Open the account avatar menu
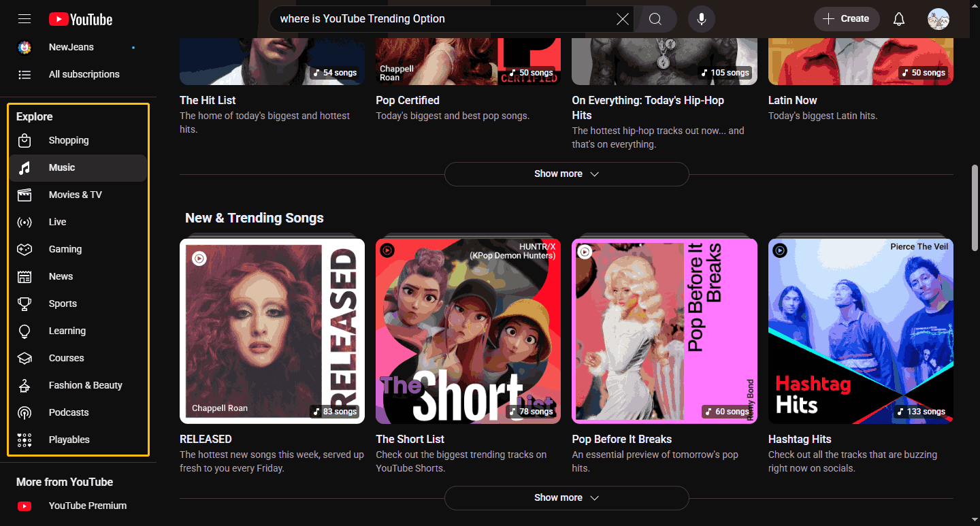This screenshot has height=526, width=980. coord(938,19)
